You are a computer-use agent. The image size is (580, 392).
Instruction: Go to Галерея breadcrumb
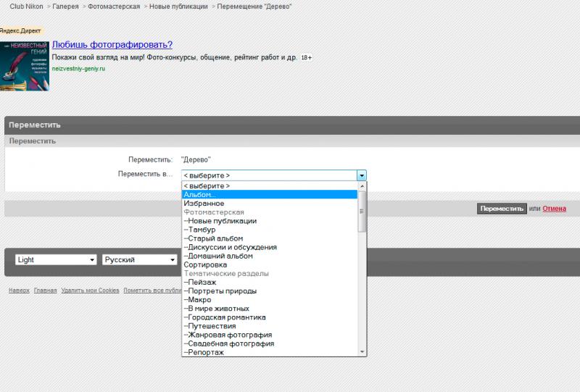65,7
